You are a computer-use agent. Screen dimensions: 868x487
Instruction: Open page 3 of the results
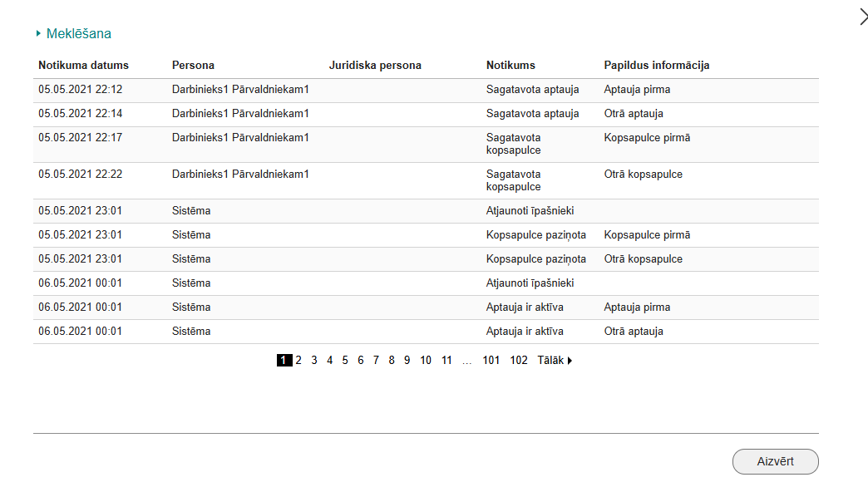point(314,361)
